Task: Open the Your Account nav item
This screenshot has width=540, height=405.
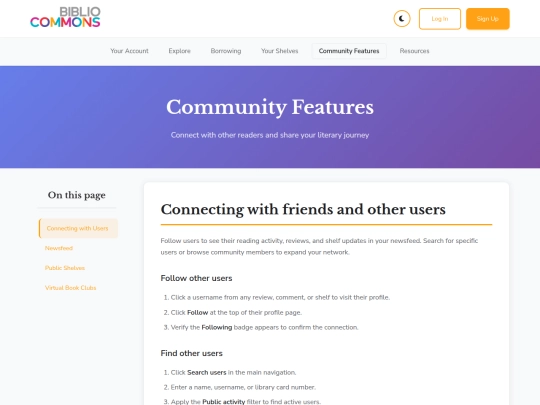Action: [129, 51]
